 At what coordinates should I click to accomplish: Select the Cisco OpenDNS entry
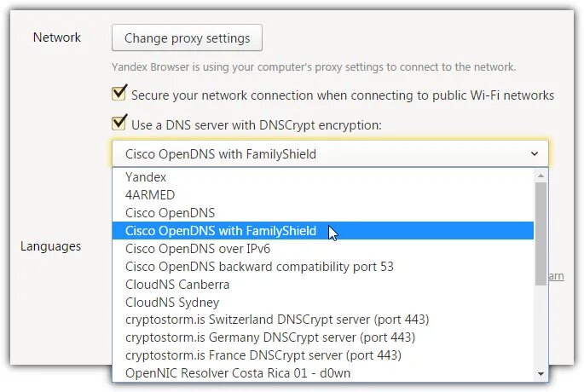click(323, 213)
